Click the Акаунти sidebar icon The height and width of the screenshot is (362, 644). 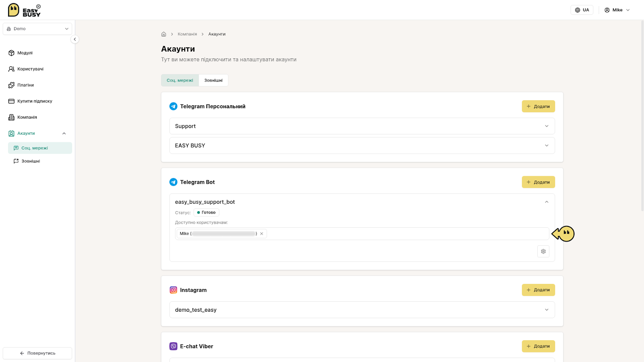[x=11, y=134]
